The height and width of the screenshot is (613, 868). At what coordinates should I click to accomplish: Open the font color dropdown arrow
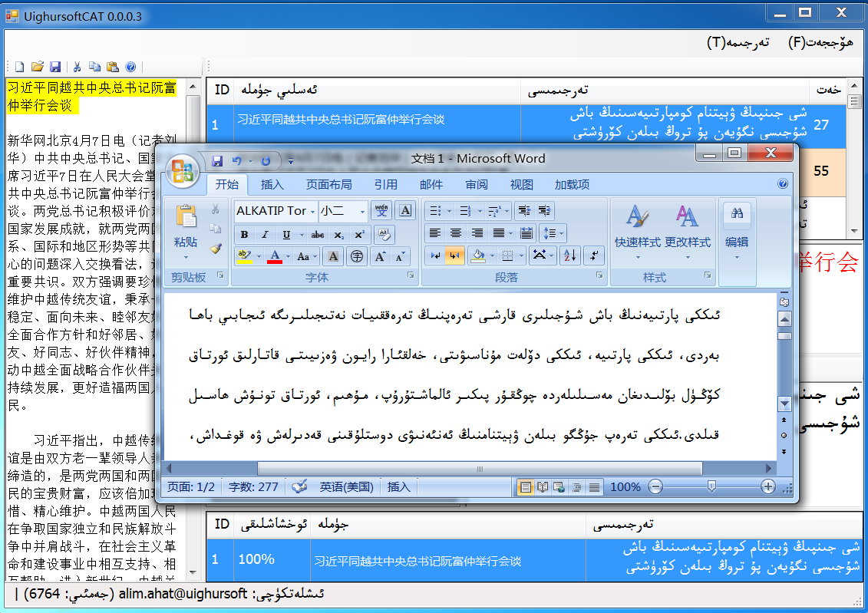288,256
